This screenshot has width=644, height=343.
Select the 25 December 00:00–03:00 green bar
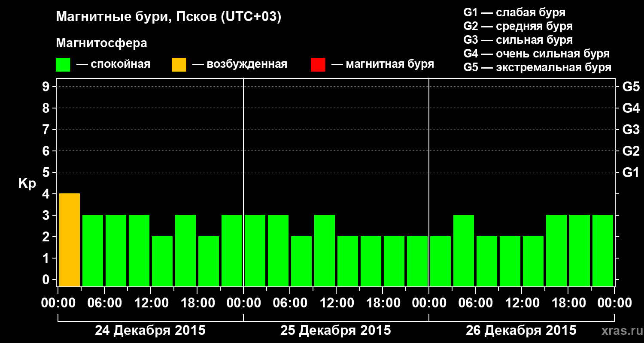[255, 251]
